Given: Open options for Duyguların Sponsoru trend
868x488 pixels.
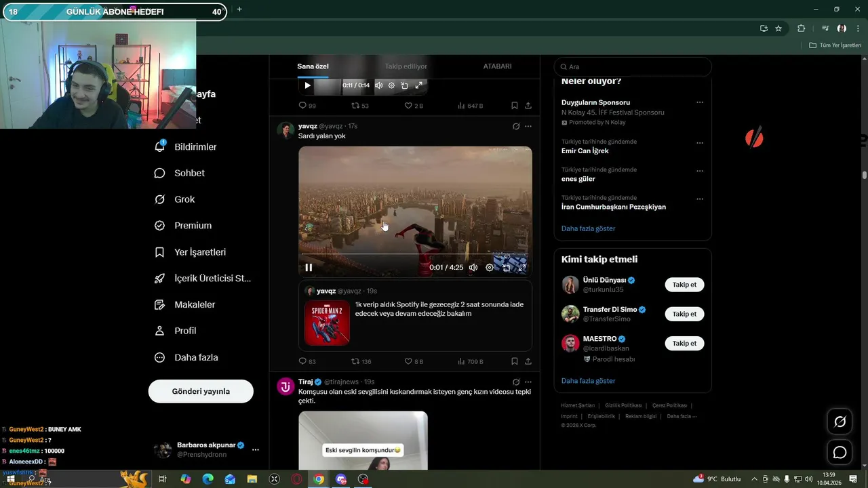Looking at the screenshot, I should click(x=700, y=102).
